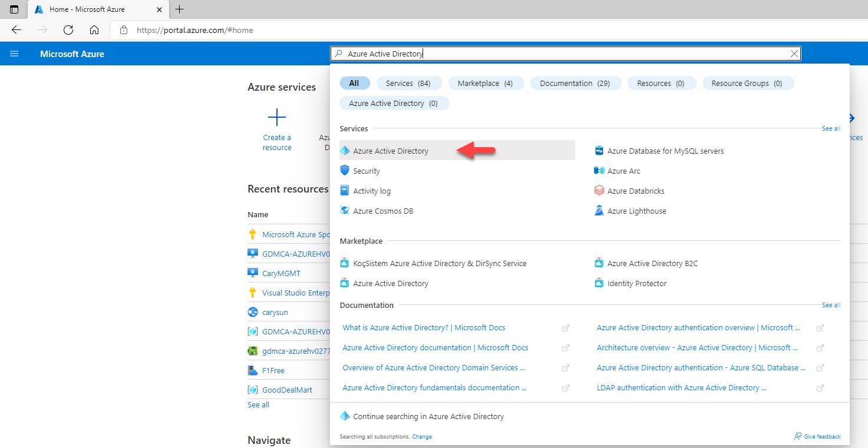The height and width of the screenshot is (448, 868).
Task: Click KoçSistem marketplace bag icon
Action: click(345, 263)
